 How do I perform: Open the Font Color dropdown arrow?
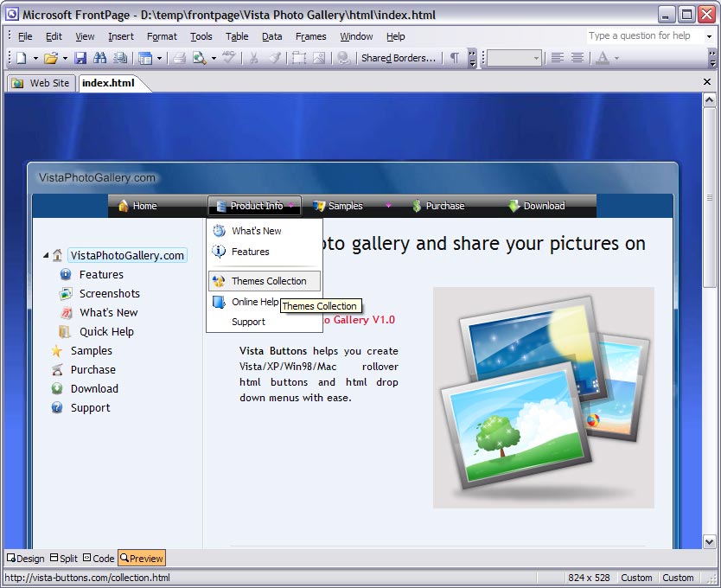(x=616, y=59)
